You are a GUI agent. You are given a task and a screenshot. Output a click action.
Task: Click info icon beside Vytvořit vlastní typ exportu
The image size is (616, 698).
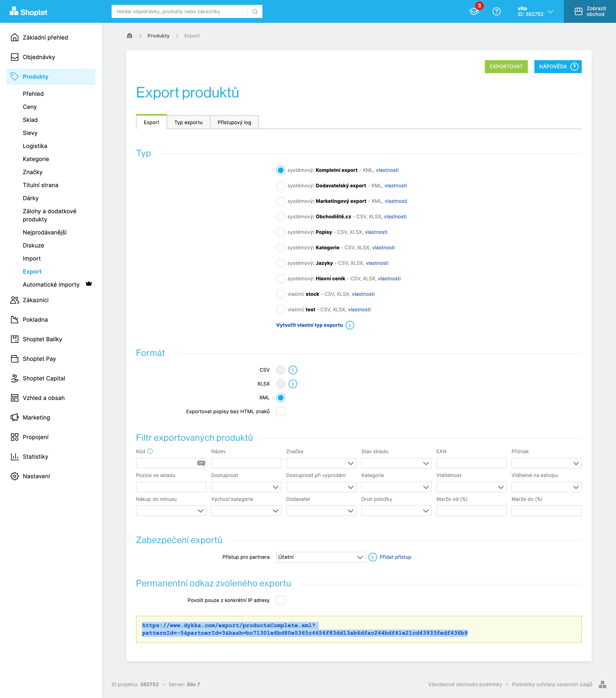(x=350, y=325)
